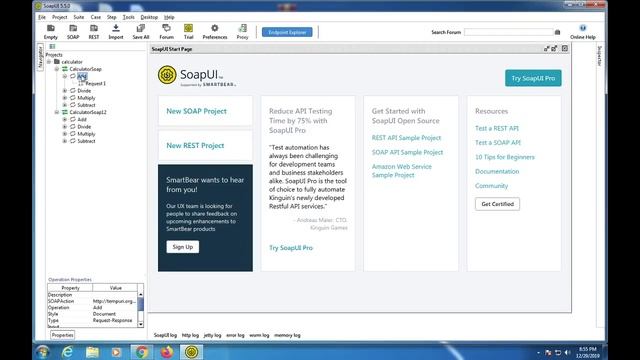Click the Try SoapUI Pro teal button
Image resolution: width=640 pixels, height=360 pixels.
coord(533,78)
